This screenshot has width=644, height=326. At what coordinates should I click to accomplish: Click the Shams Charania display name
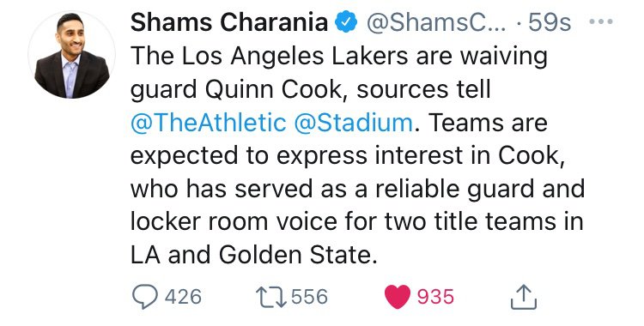(229, 22)
